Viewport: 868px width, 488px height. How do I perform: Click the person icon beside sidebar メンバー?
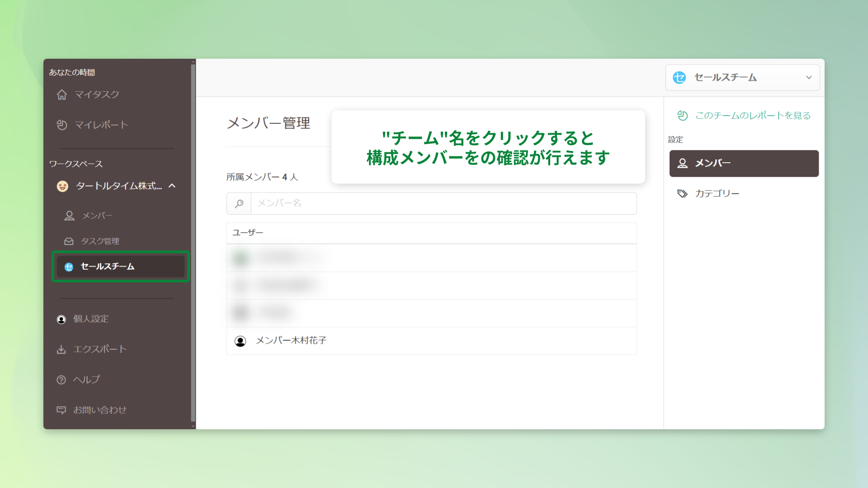coord(69,216)
